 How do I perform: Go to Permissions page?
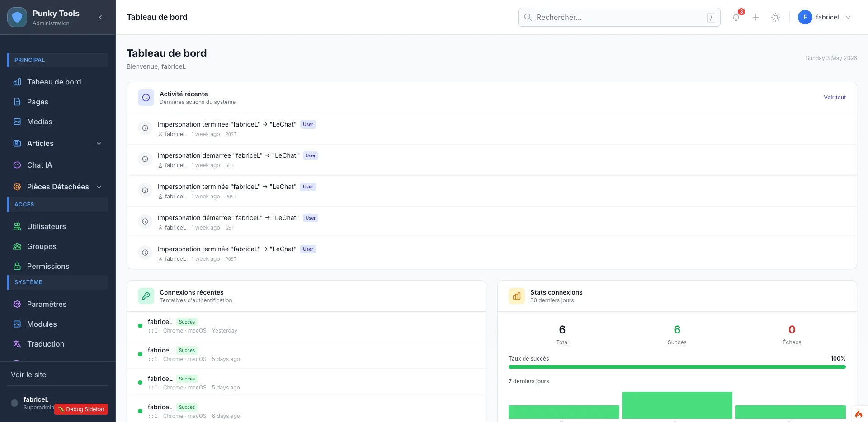(58, 266)
